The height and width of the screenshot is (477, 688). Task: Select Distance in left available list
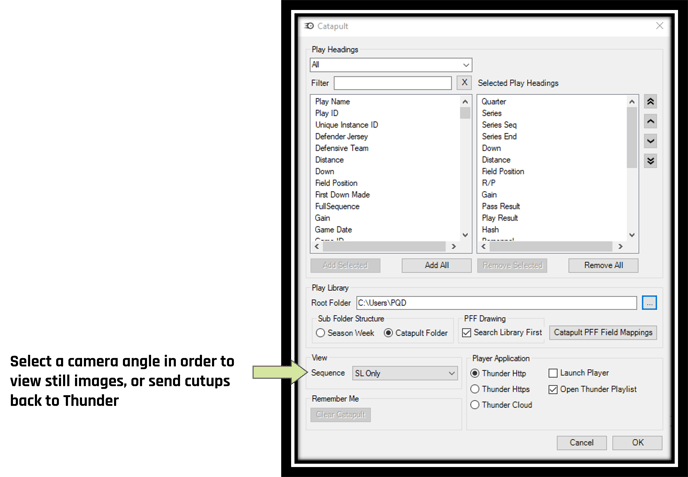coord(329,160)
